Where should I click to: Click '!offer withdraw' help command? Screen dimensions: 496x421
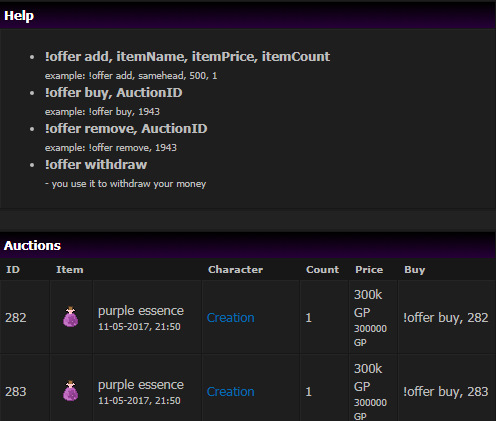click(x=96, y=165)
